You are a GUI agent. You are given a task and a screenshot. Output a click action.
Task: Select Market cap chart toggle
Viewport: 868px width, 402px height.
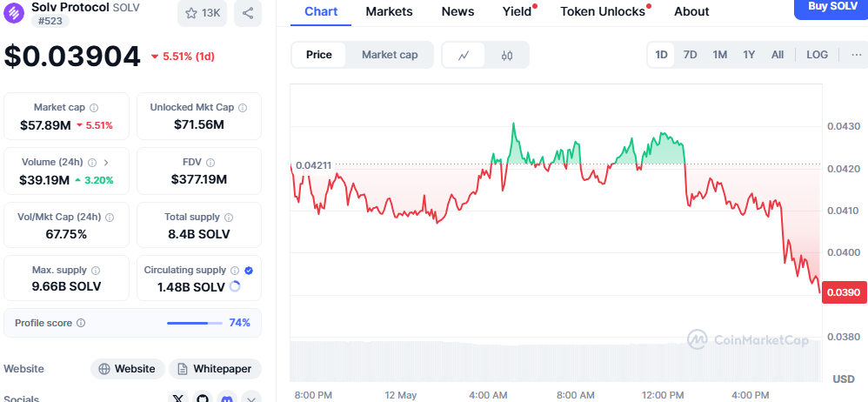(x=390, y=55)
